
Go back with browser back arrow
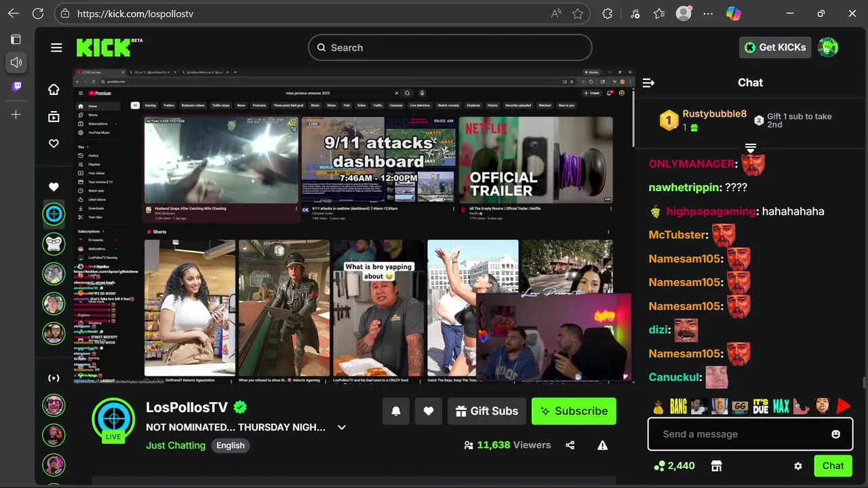coord(14,14)
